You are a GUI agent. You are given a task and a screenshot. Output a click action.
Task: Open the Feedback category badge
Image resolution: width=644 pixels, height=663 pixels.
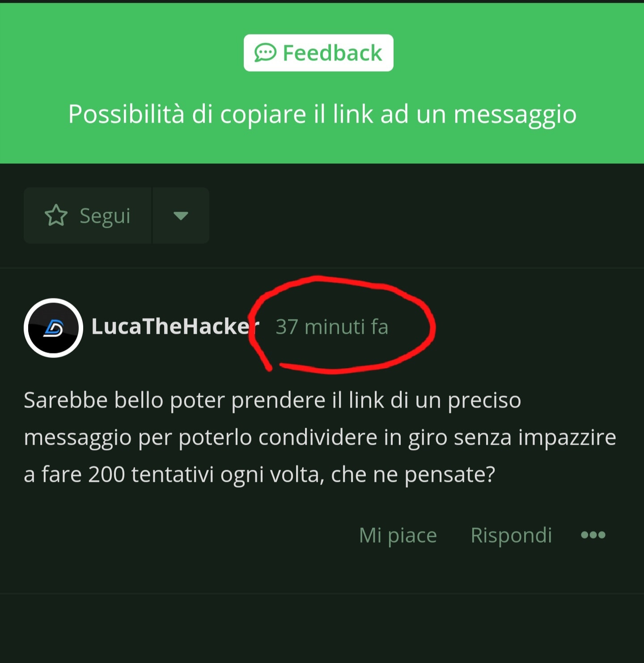pos(318,53)
